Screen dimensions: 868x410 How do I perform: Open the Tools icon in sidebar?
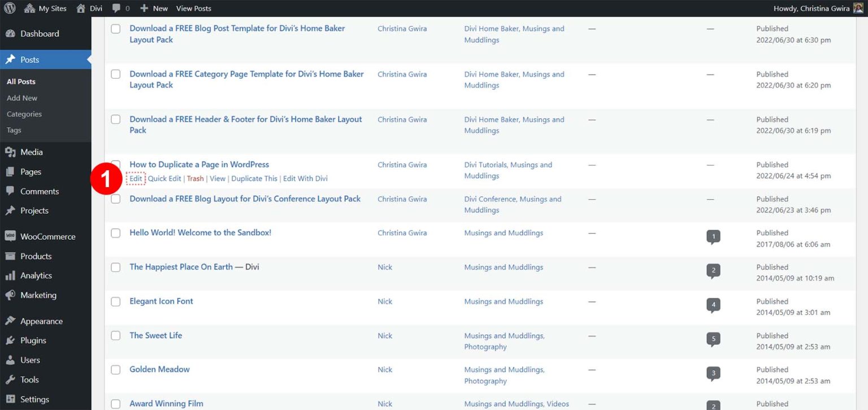click(x=12, y=379)
